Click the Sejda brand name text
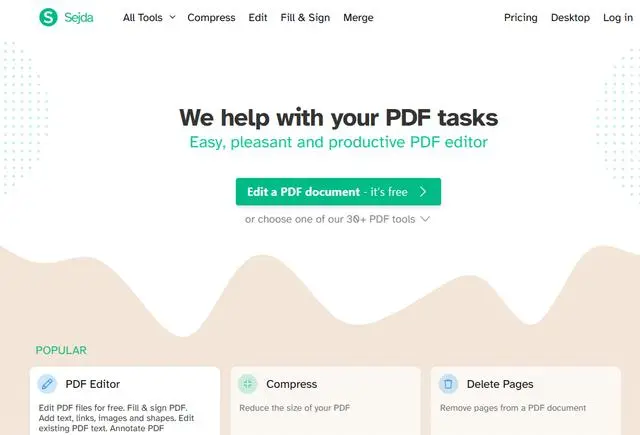This screenshot has height=435, width=640. 79,18
